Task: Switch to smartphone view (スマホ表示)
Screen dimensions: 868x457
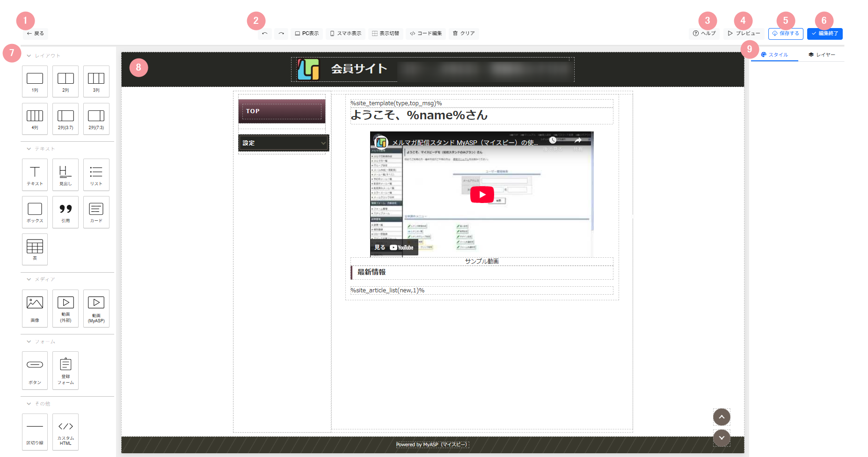Action: 346,33
